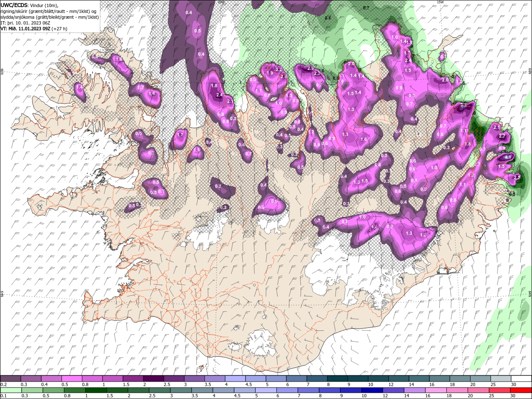Click the '4.5' label under upper legend row
The width and height of the screenshot is (532, 399).
coord(249,384)
